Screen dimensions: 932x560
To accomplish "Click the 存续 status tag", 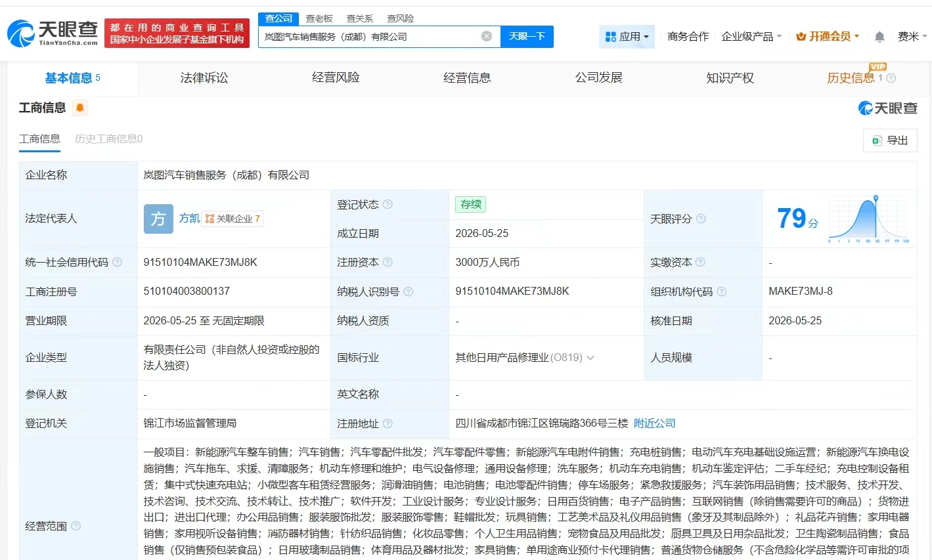I will [471, 204].
